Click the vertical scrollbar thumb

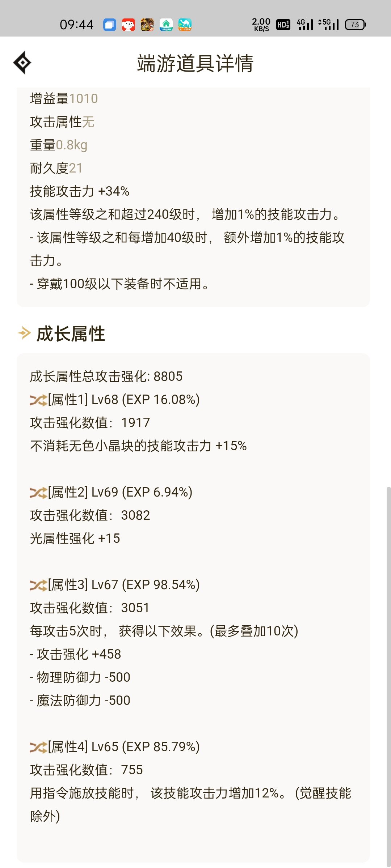tap(388, 677)
